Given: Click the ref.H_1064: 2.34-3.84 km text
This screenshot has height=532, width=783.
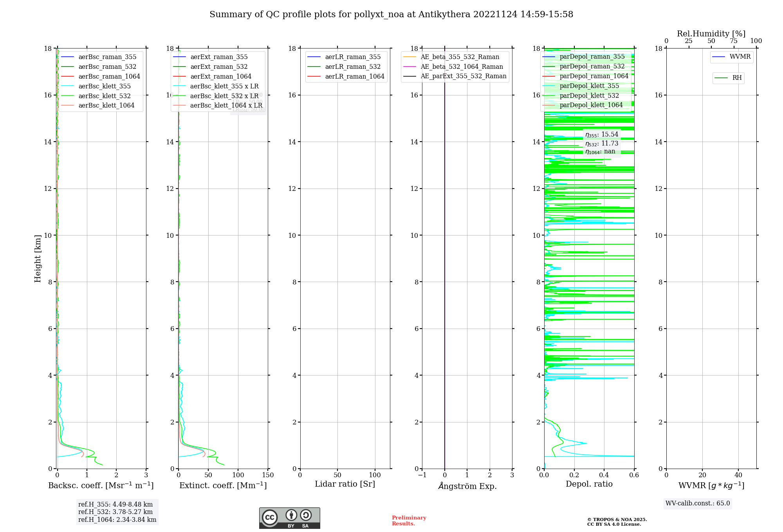Looking at the screenshot, I should click(117, 520).
